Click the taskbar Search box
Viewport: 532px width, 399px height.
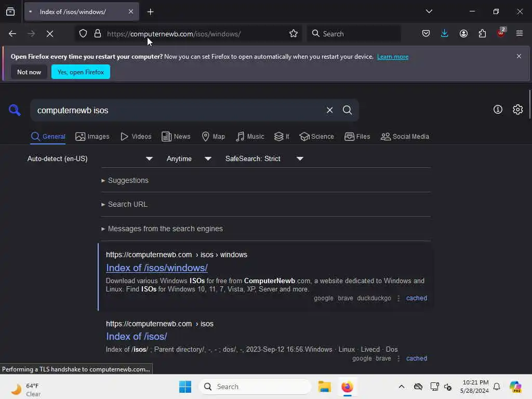255,387
